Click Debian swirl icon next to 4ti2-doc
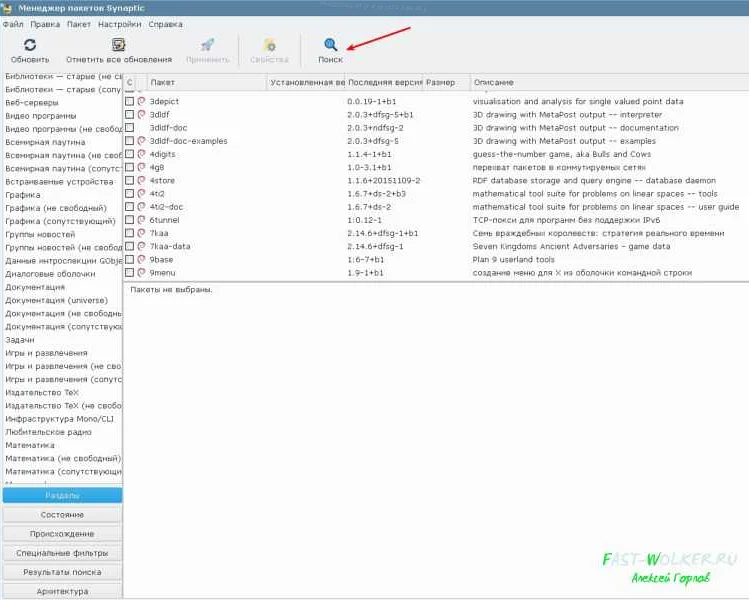Screen dimensions: 749x600 [141, 207]
